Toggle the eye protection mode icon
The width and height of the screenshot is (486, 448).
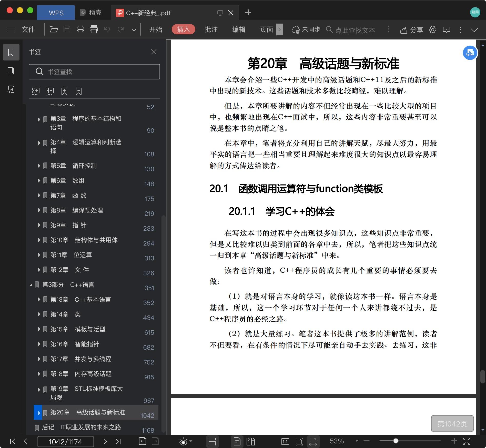[183, 441]
